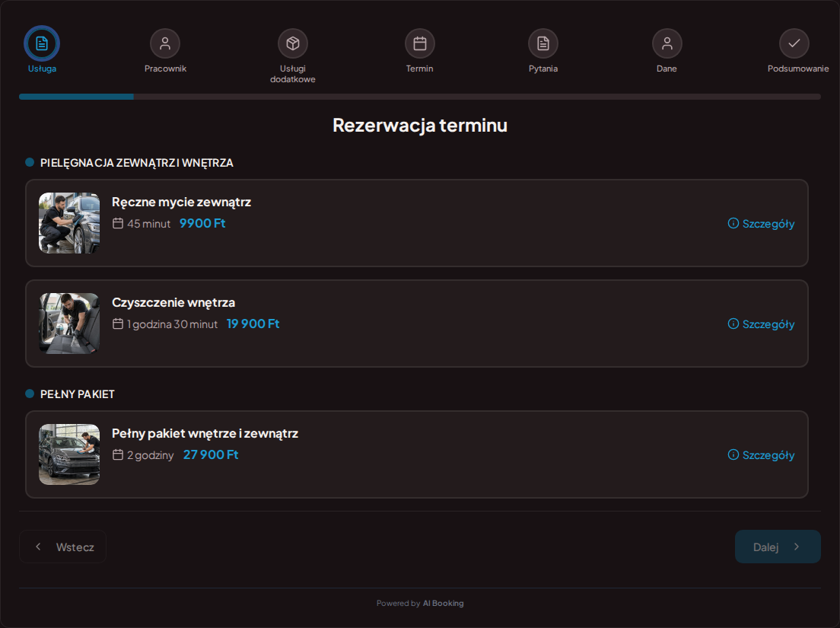Click the 45 minut duration text

pos(148,224)
